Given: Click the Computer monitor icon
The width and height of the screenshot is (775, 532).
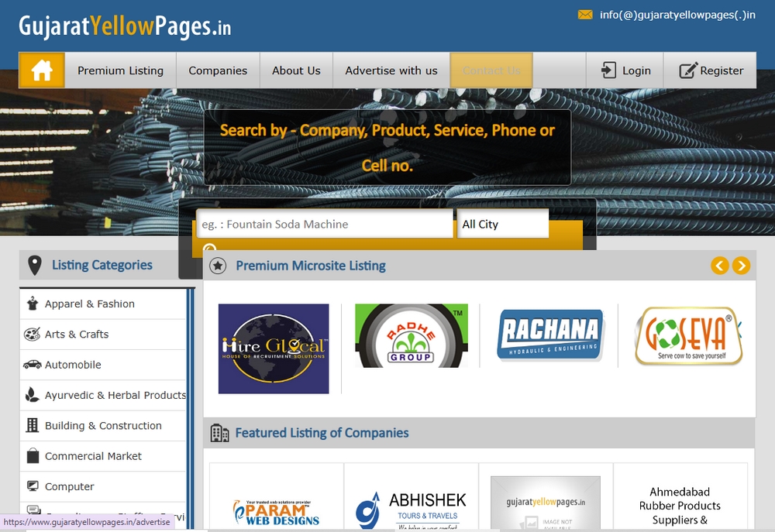Looking at the screenshot, I should pos(33,486).
